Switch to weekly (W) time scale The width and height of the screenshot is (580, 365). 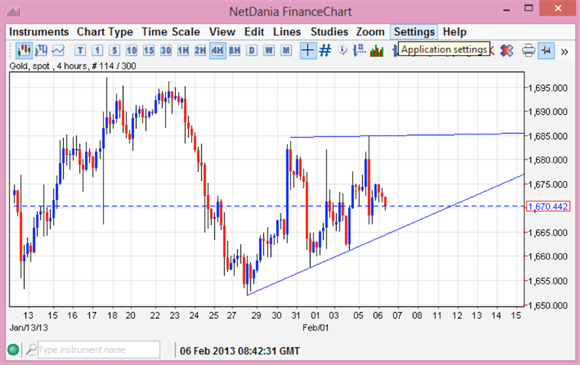[x=269, y=50]
